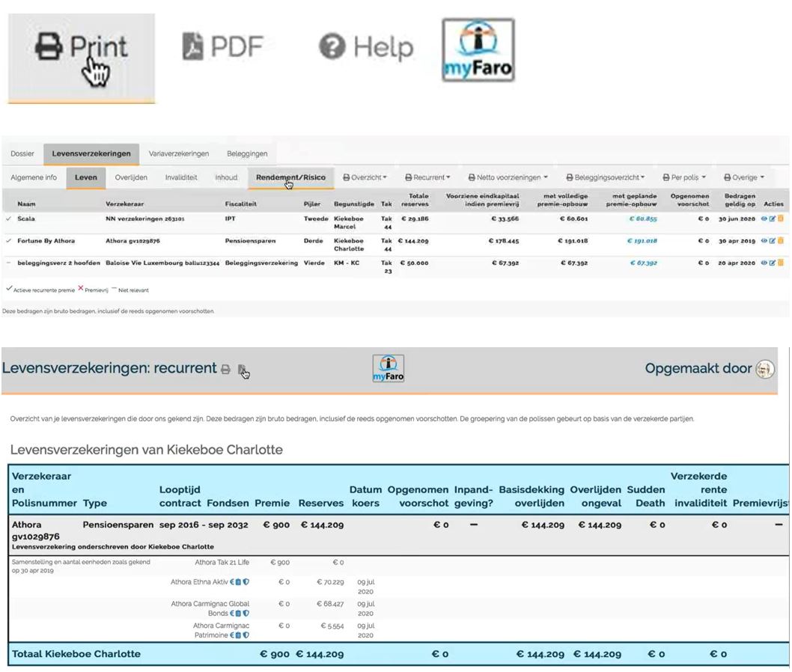Click the printer icon beside 'Levensverzekeringen: recurrent'
This screenshot has height=672, width=792.
[x=226, y=370]
